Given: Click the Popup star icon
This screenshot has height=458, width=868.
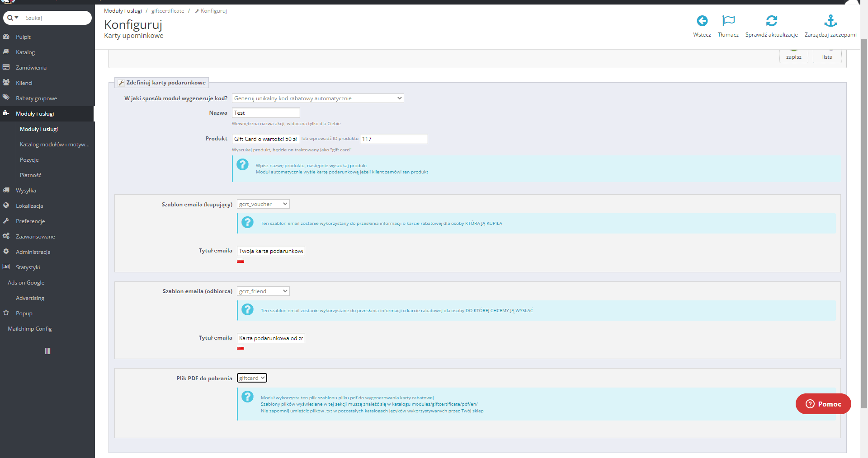Looking at the screenshot, I should [6, 313].
